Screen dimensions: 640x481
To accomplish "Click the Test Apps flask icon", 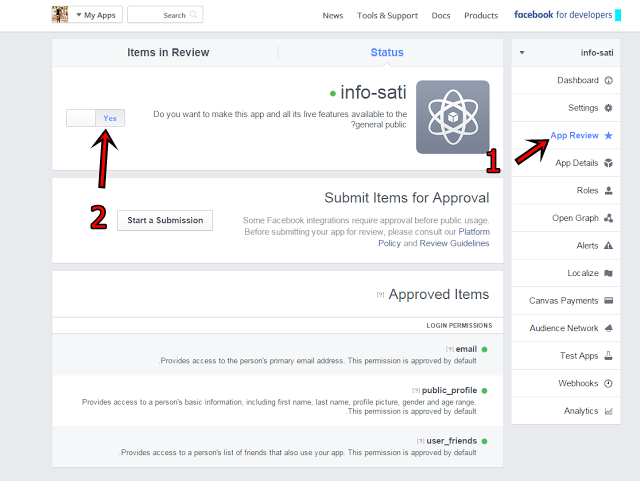I will coord(609,356).
